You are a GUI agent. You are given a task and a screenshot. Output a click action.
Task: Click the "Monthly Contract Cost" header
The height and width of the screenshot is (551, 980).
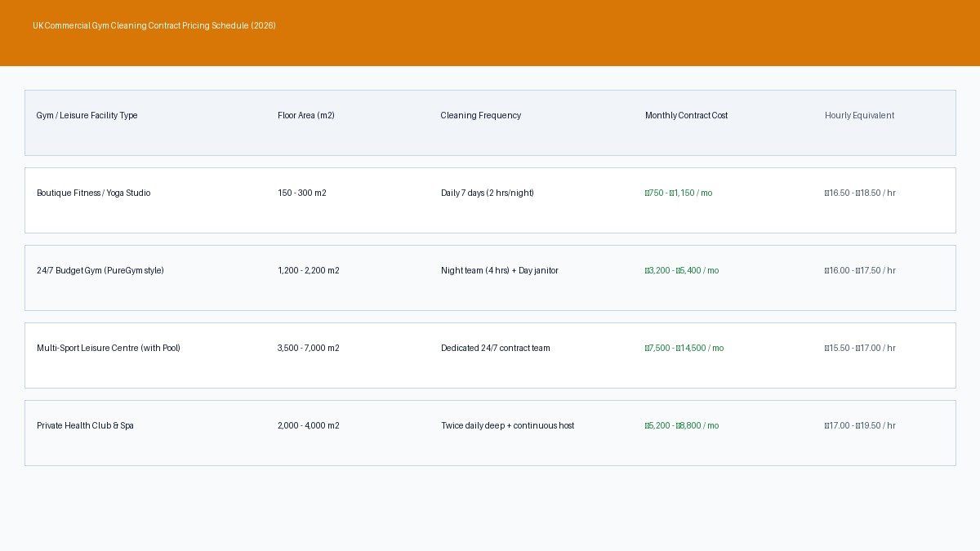coord(686,115)
